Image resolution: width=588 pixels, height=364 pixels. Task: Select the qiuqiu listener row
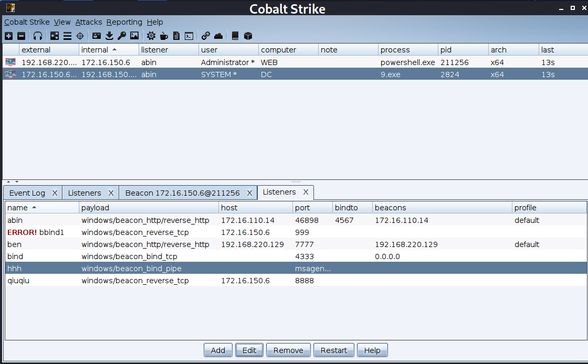click(x=296, y=281)
